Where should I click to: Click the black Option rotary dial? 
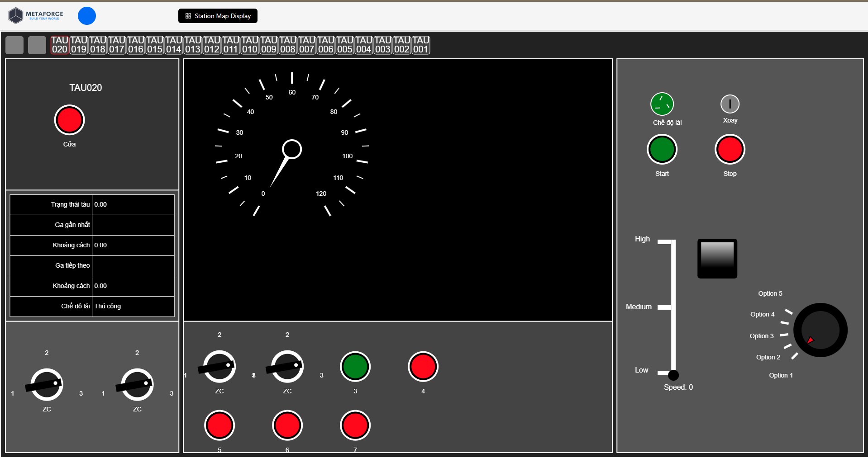click(x=820, y=330)
